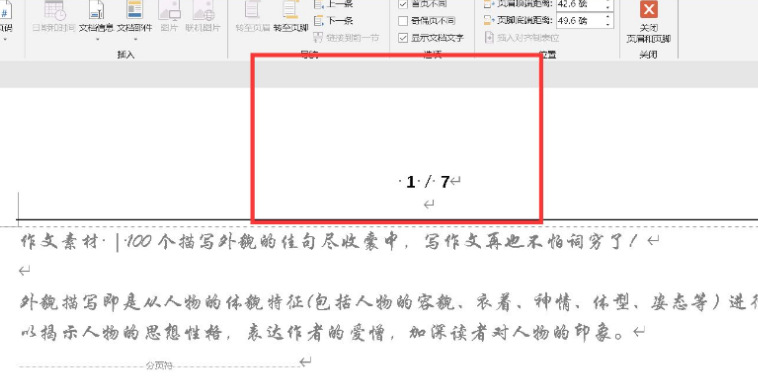Insert 联机图片 online picture

(x=203, y=17)
